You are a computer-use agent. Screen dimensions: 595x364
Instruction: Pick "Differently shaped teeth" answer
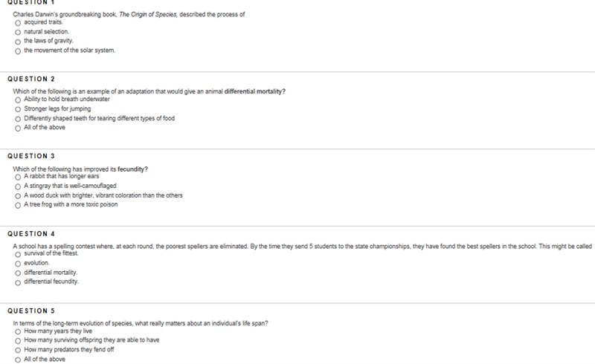pos(18,119)
